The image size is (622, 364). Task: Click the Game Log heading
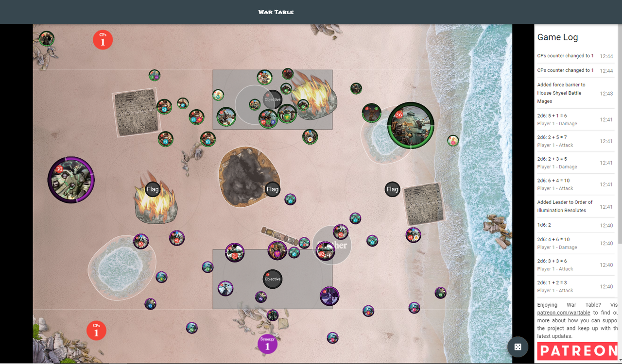(557, 37)
